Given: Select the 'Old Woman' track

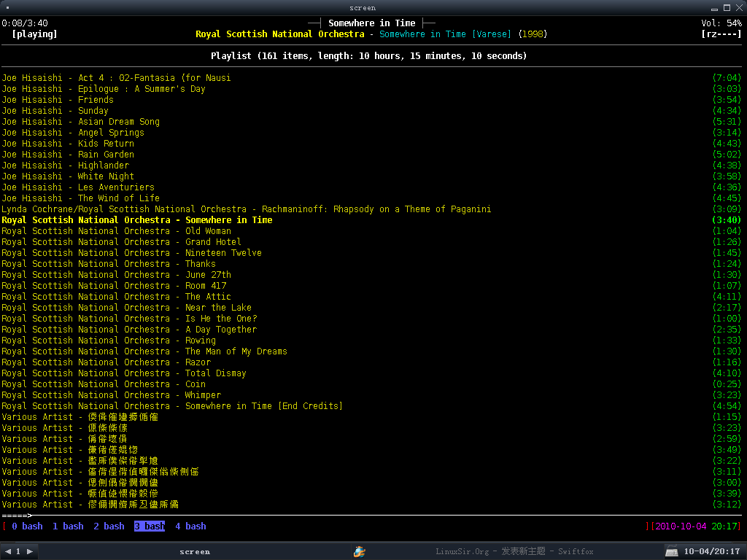Looking at the screenshot, I should coord(371,231).
